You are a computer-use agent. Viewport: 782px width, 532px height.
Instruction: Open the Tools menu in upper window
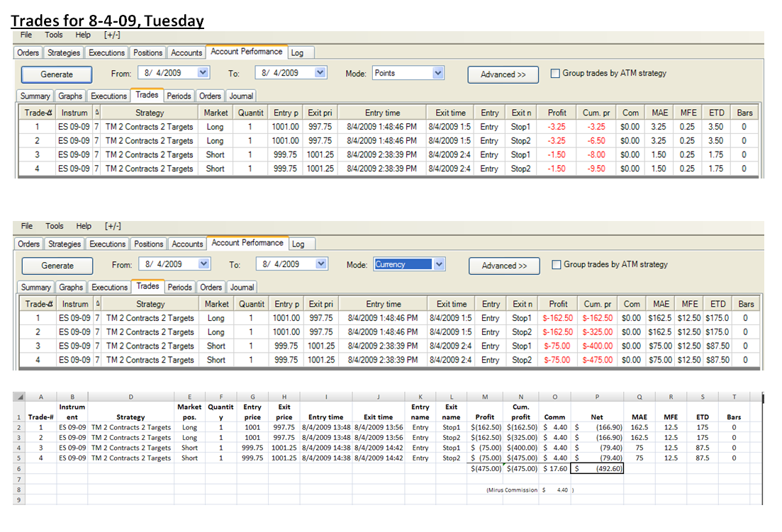coord(53,35)
